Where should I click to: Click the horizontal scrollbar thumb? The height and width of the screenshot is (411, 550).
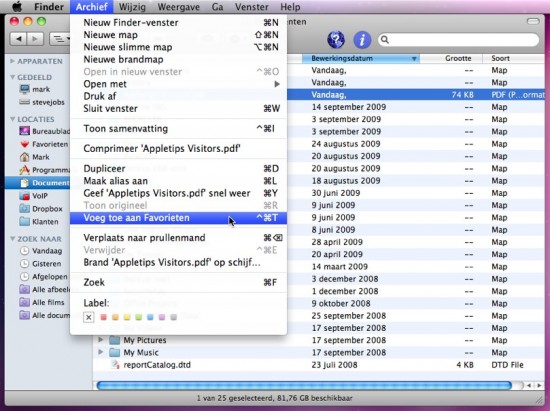point(304,385)
